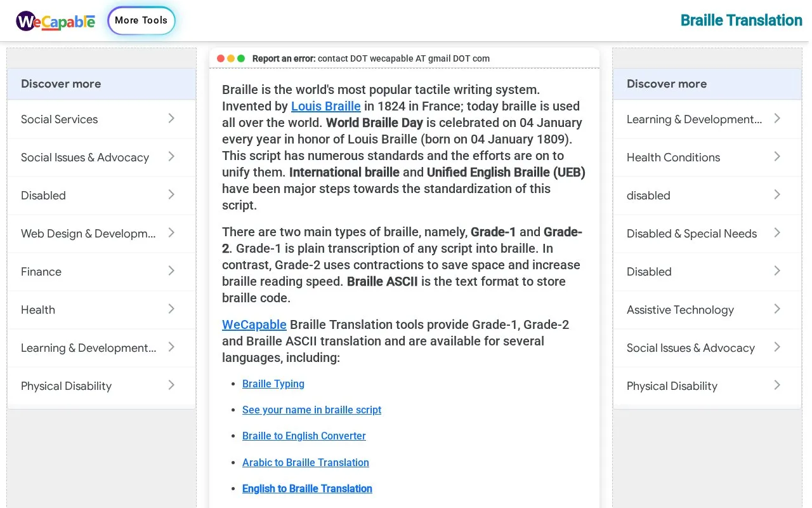Select Web Design & Development entry

[x=101, y=233]
